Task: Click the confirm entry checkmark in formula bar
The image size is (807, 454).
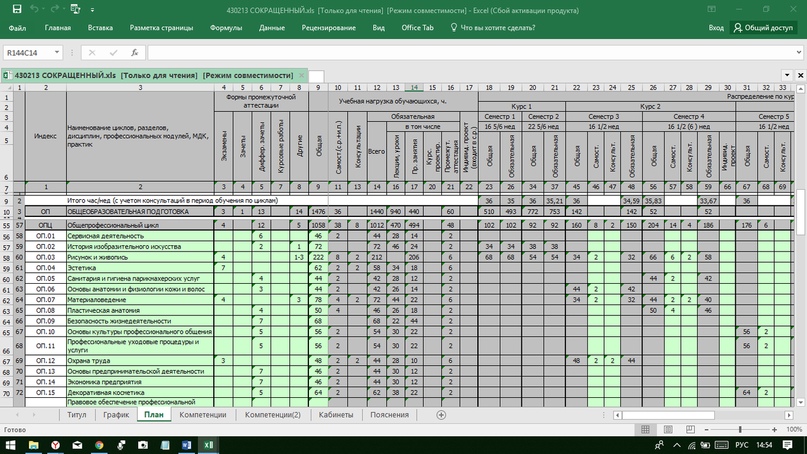Action: click(x=113, y=53)
